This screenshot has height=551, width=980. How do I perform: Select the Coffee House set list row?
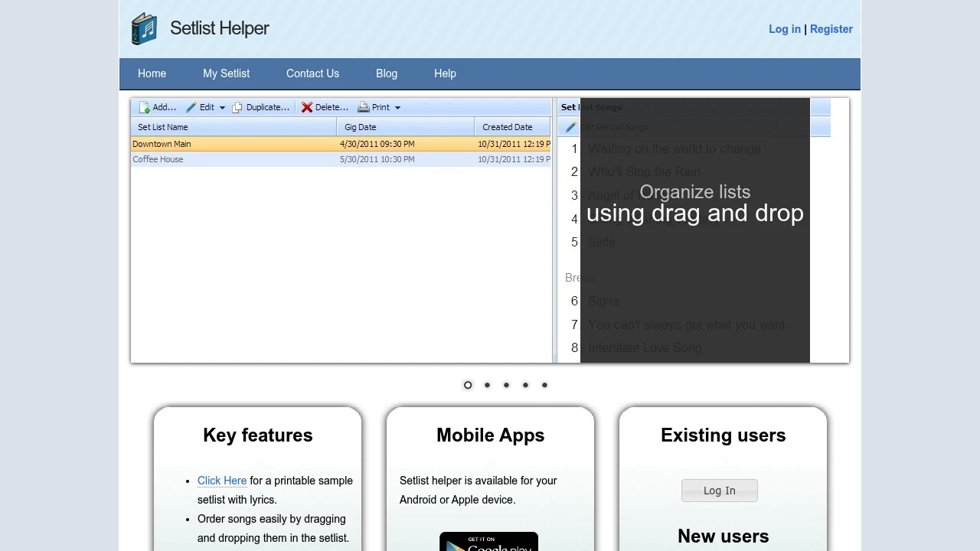[341, 159]
